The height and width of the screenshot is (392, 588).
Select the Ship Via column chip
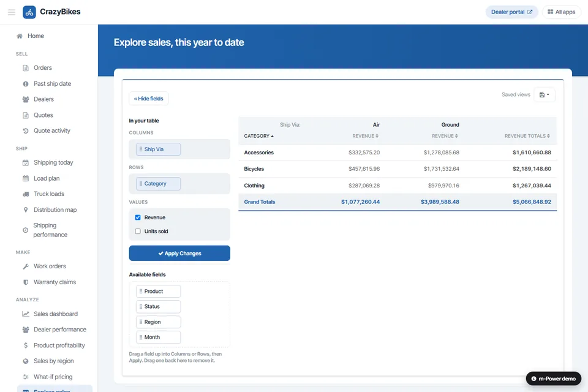point(158,149)
